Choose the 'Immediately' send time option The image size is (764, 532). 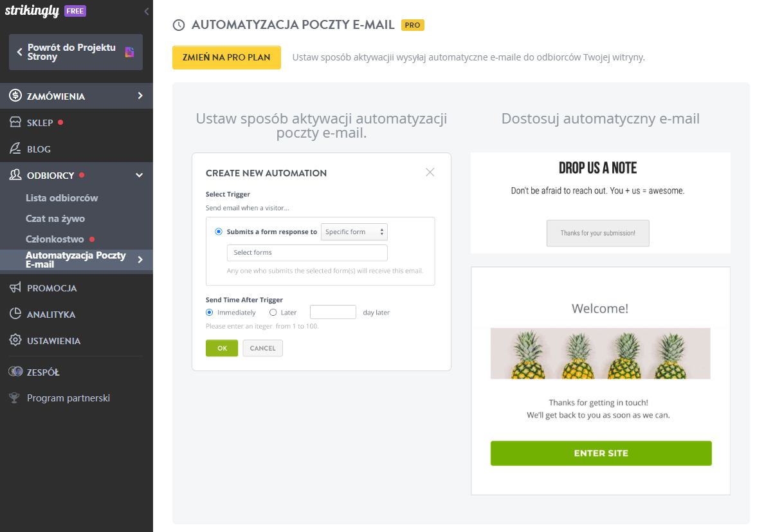208,312
